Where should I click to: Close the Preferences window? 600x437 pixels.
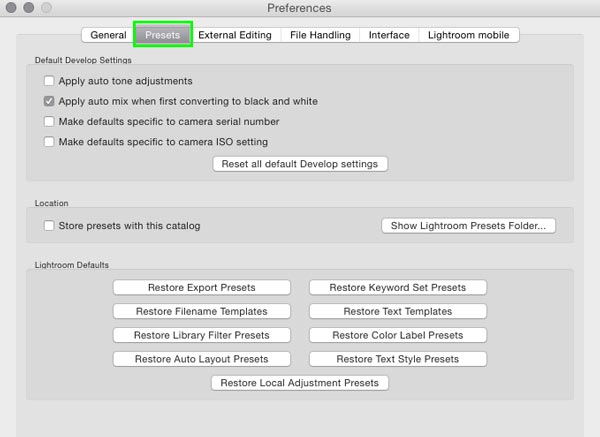[x=11, y=7]
